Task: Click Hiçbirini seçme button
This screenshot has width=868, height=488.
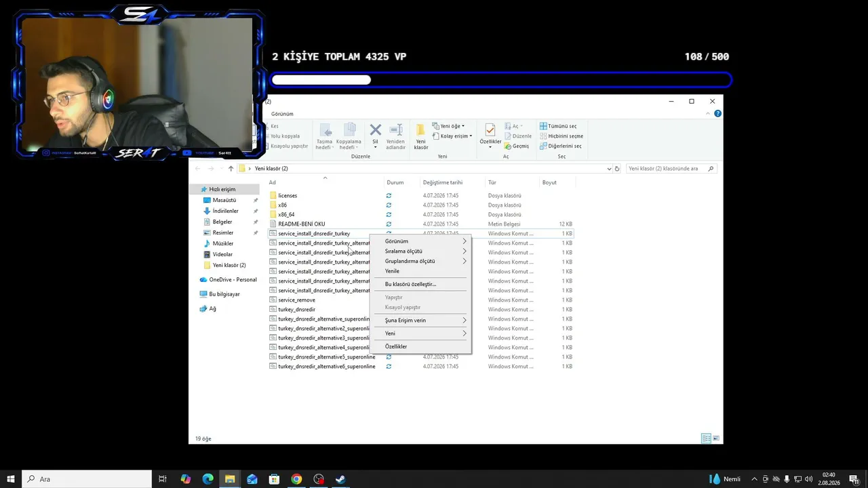Action: click(x=561, y=136)
